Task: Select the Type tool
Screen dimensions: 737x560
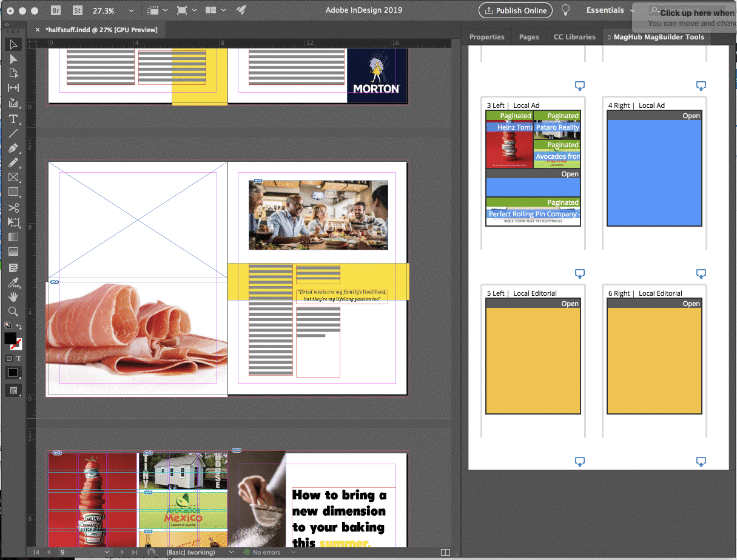Action: (x=13, y=118)
